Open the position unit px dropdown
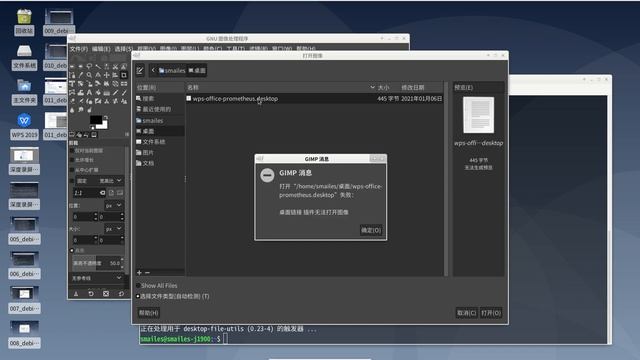Viewport: 640px width, 360px height. point(113,205)
